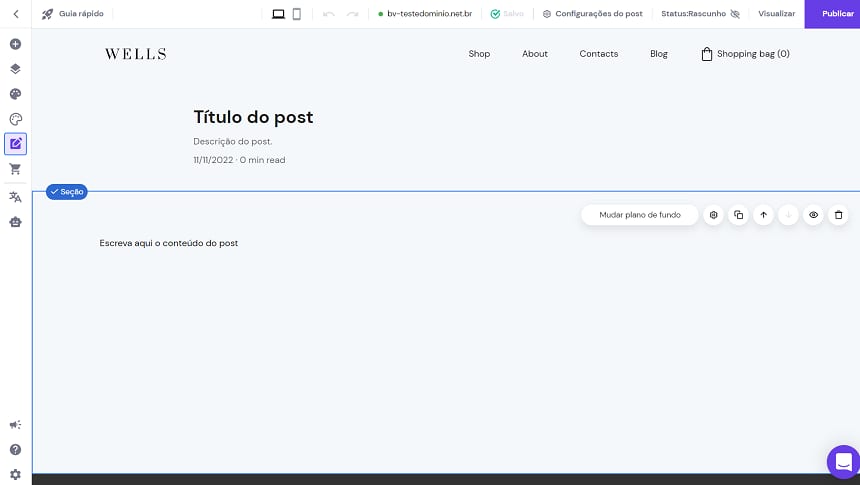Open the live chat bubble
Viewport: 860px width, 485px height.
pos(844,462)
